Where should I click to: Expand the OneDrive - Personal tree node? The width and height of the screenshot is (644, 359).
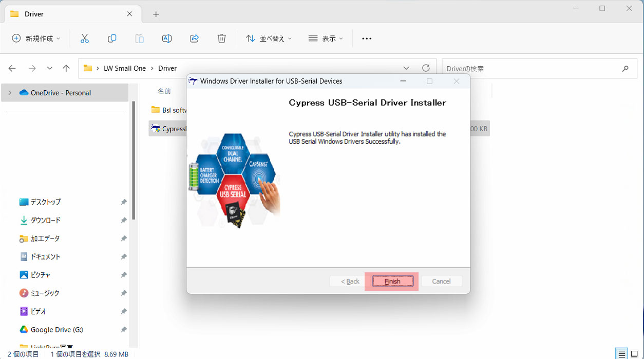[10, 93]
